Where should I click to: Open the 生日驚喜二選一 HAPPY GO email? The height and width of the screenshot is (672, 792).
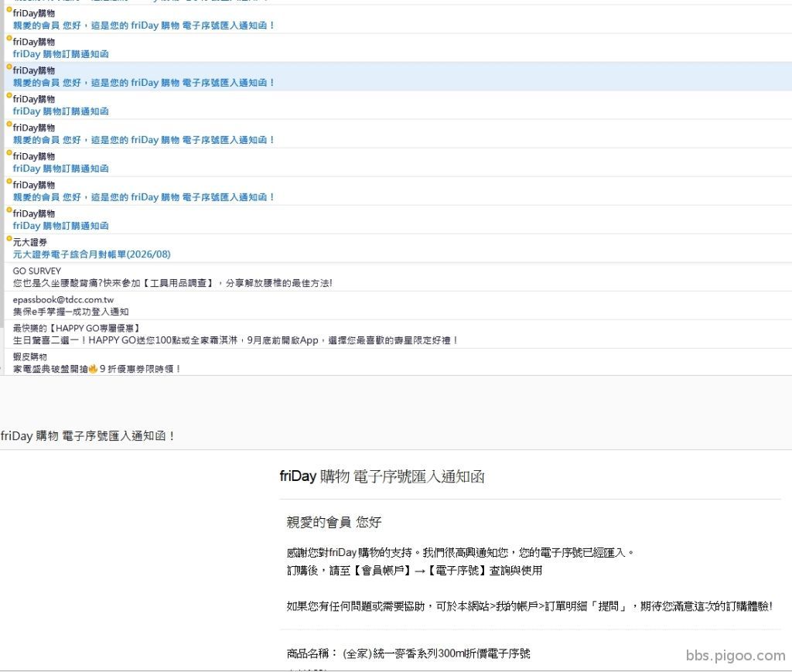tap(235, 340)
